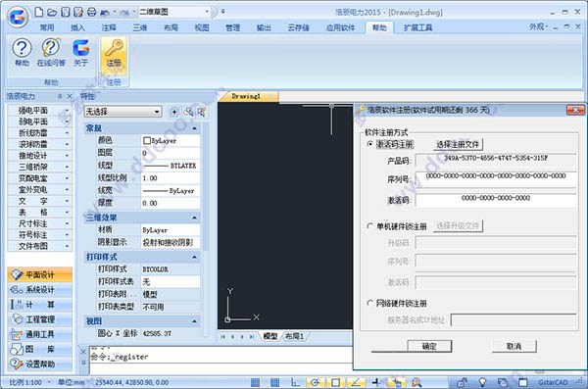Image resolution: width=588 pixels, height=389 pixels.
Task: Open 关于 about icon
Action: pyautogui.click(x=80, y=53)
